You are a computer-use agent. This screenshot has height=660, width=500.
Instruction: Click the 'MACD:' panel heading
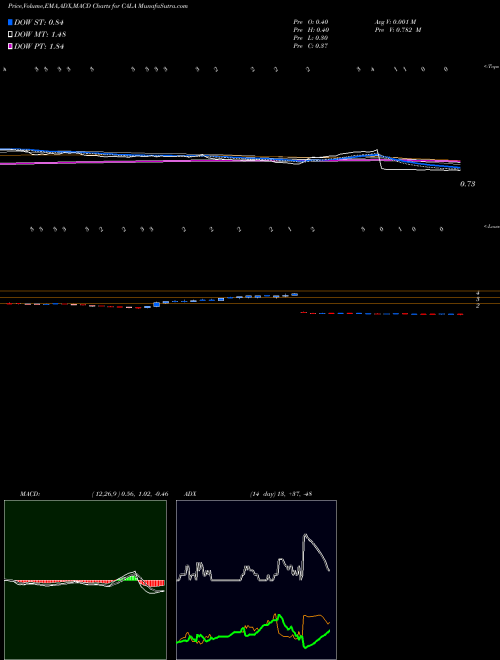30,494
